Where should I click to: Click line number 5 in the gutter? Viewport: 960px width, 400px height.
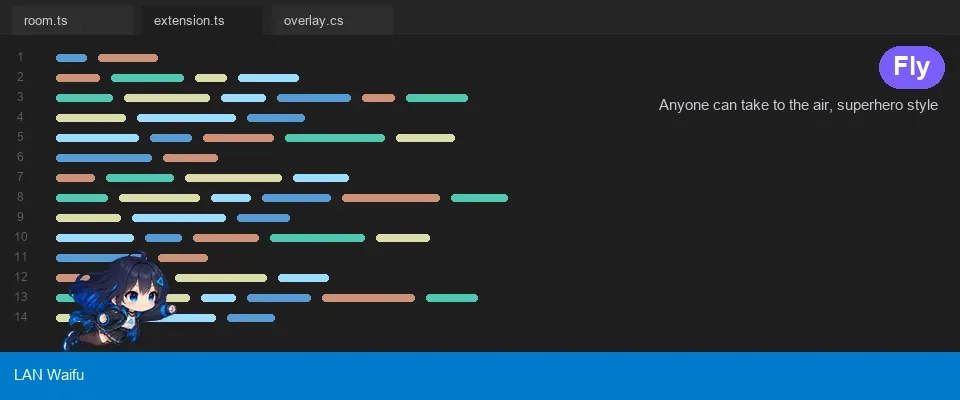click(x=20, y=137)
